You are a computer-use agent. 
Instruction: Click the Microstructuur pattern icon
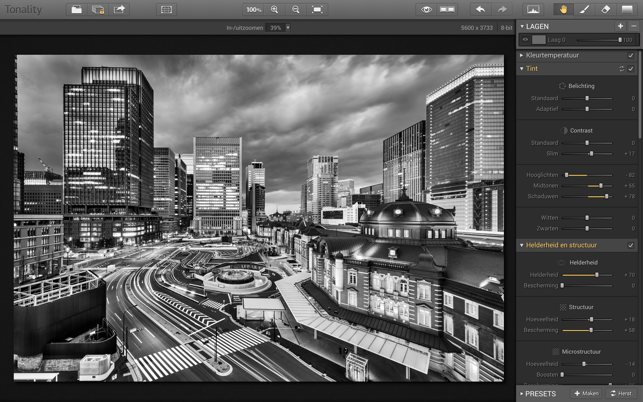point(555,352)
